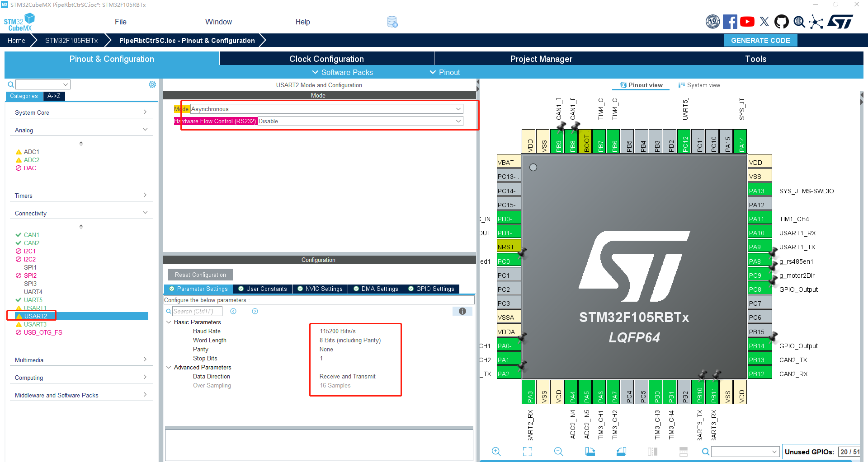Click the ST logo icon
868x462 pixels.
click(840, 22)
